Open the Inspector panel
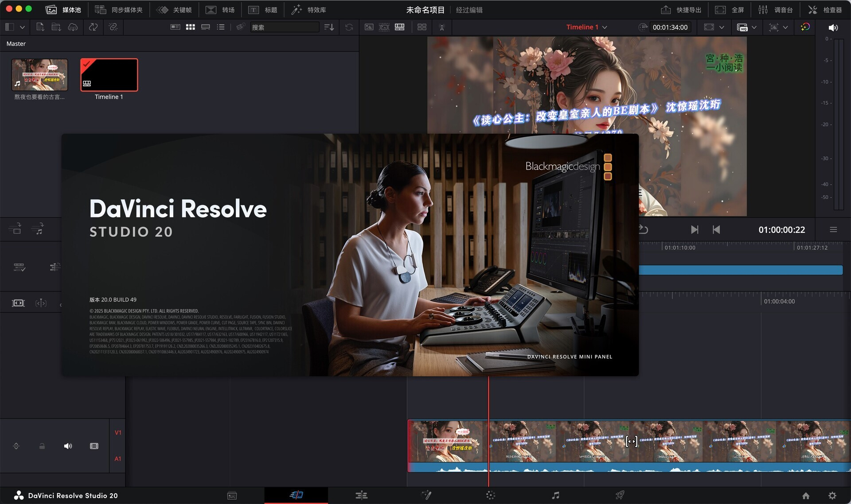 (825, 10)
